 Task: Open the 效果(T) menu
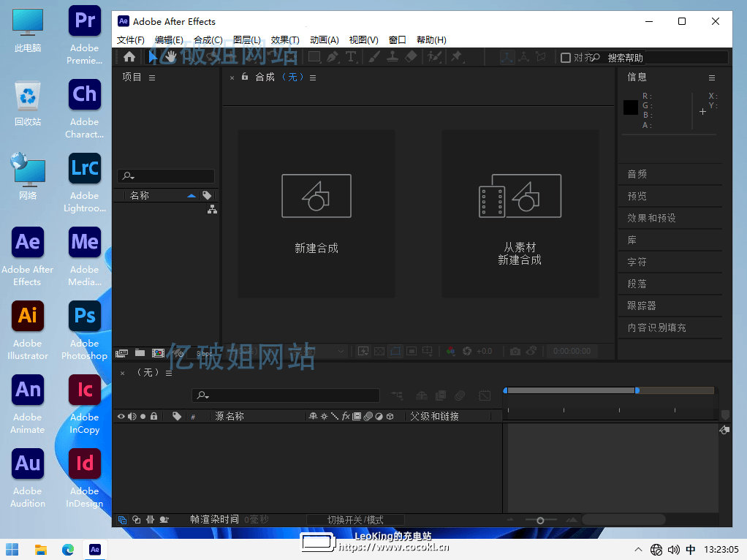tap(285, 40)
